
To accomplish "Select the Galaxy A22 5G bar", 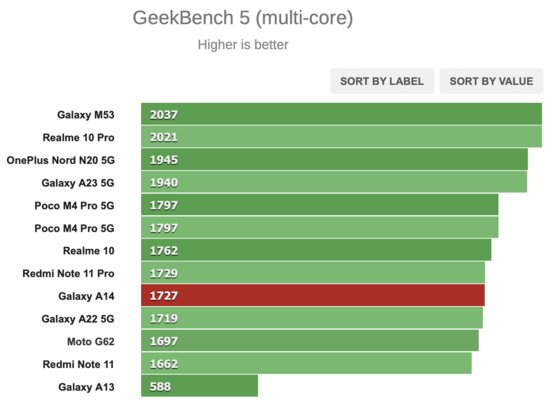I will coord(312,318).
